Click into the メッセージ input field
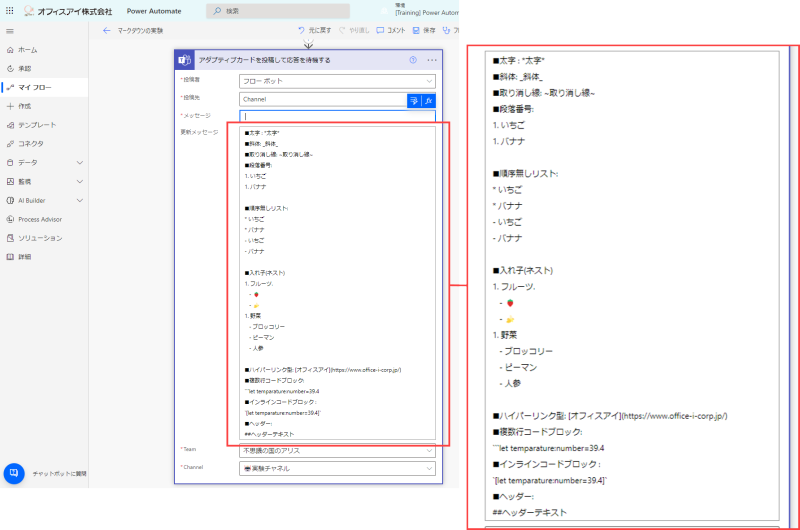The width and height of the screenshot is (800, 530). (x=337, y=116)
